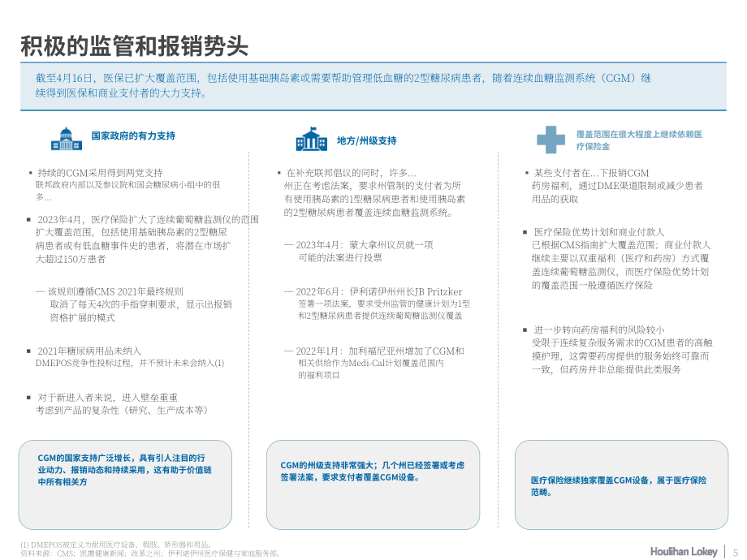Click text 相关供给作为Medi-Cal计划覆盖范围内
The width and height of the screenshot is (747, 560).
tap(371, 363)
